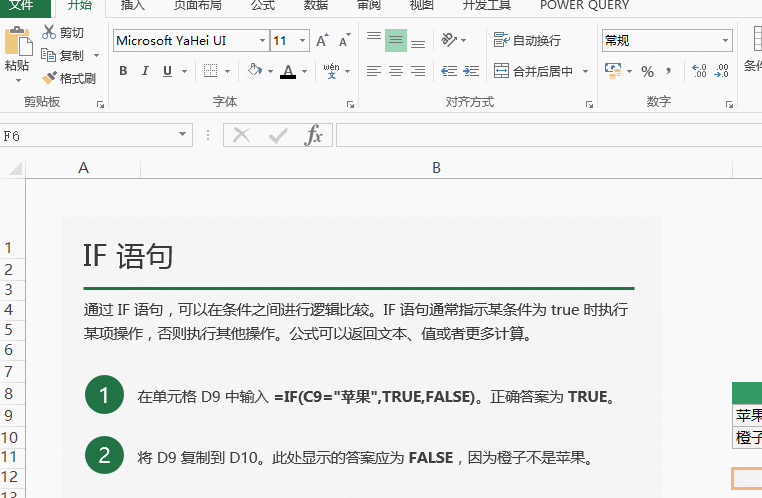Apply cell borders icon

(210, 71)
